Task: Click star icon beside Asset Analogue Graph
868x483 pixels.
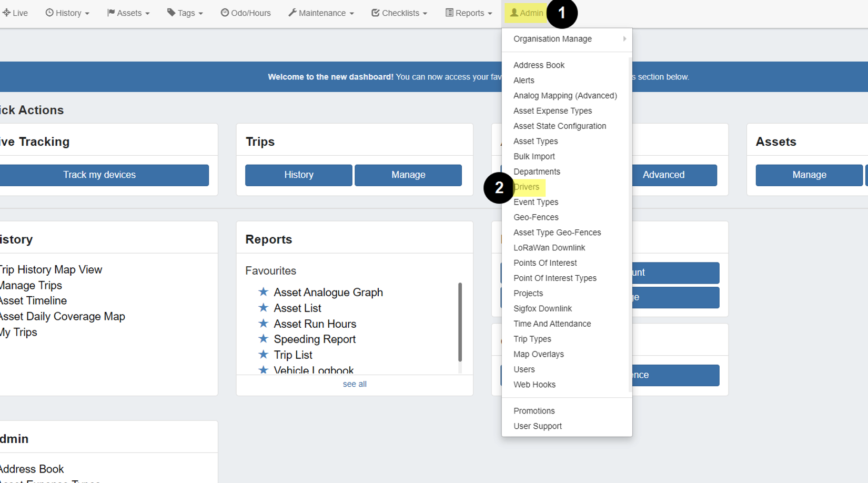Action: click(264, 291)
